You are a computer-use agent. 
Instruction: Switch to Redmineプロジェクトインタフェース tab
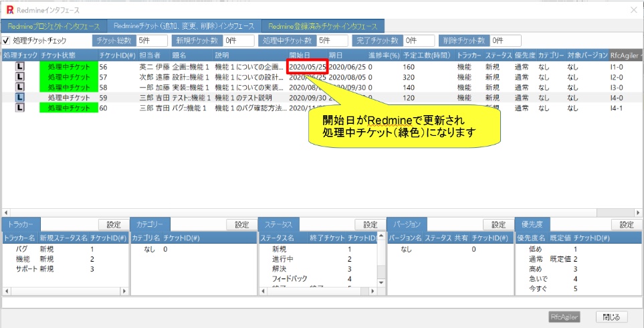[53, 26]
